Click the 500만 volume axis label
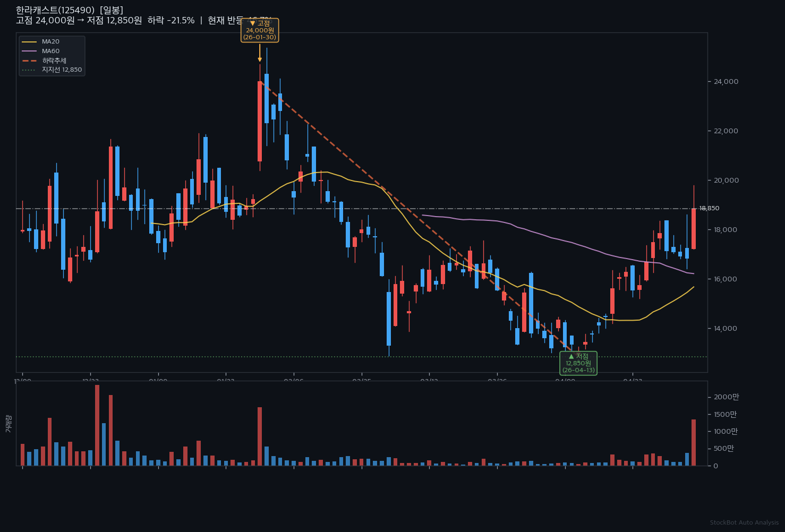This screenshot has height=532, width=785. (x=724, y=449)
